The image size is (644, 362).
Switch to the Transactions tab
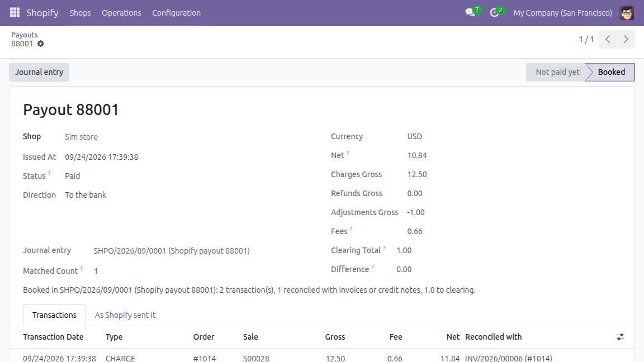(x=54, y=315)
